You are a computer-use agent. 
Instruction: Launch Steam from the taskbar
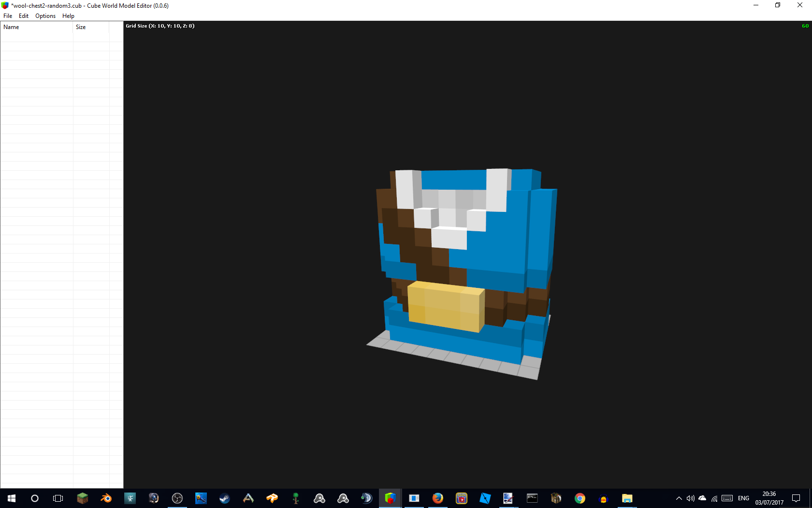tap(224, 498)
